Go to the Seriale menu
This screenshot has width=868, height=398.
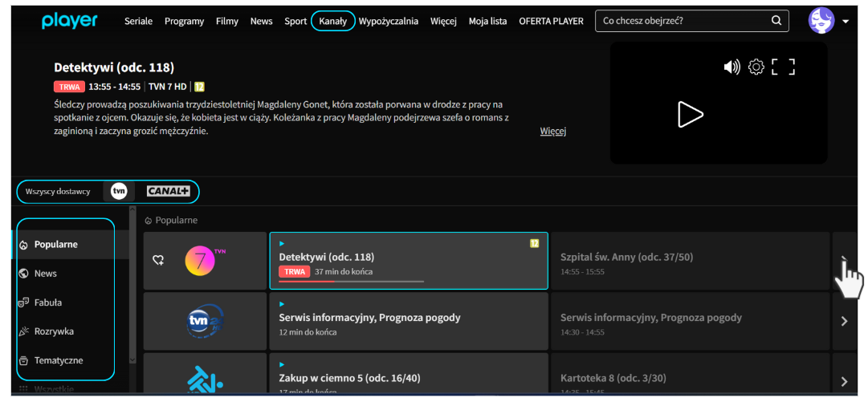138,22
